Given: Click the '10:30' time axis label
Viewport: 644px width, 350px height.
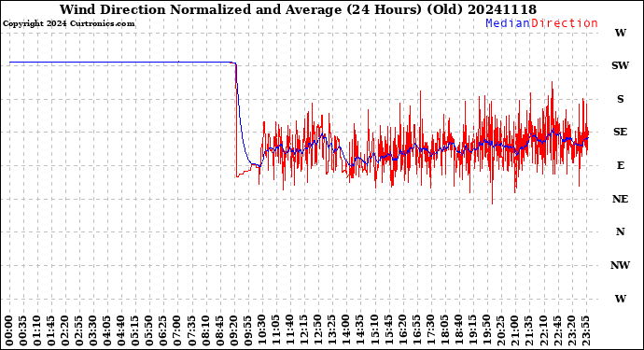Looking at the screenshot, I should click(x=262, y=330).
